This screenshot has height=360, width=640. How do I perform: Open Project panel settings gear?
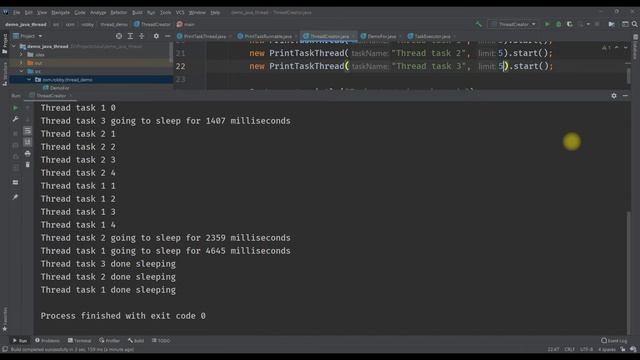pos(156,36)
